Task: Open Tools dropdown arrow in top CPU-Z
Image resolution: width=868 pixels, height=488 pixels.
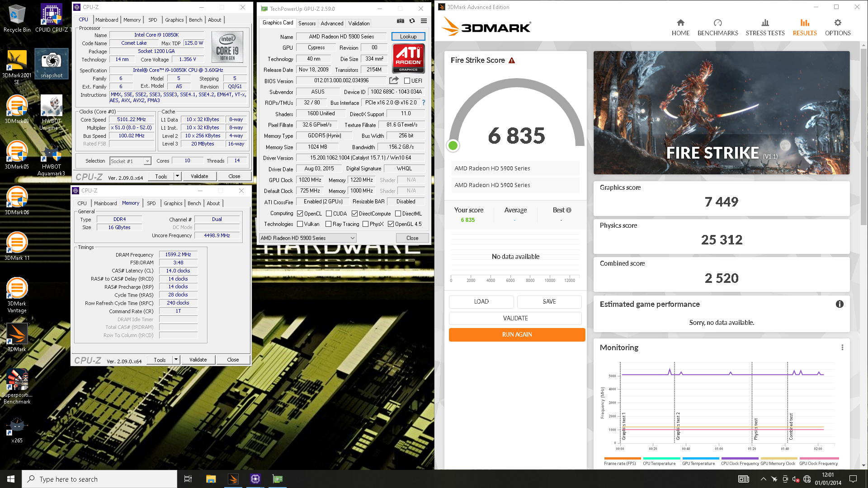Action: [x=177, y=176]
